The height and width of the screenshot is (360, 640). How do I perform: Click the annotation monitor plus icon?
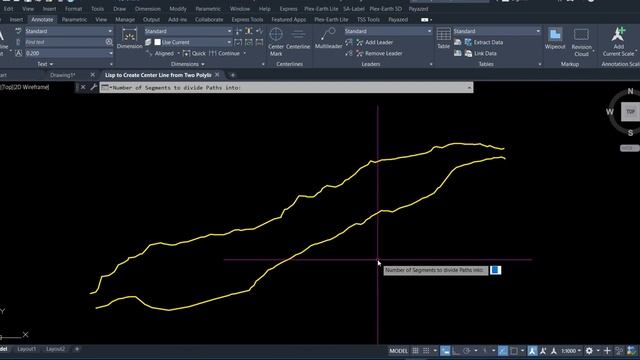tap(607, 351)
